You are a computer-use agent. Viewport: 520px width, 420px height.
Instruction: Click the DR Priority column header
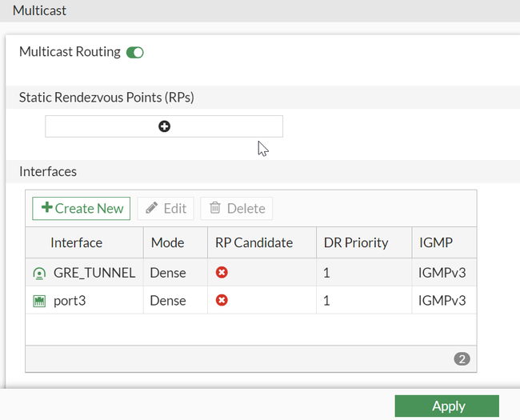356,243
